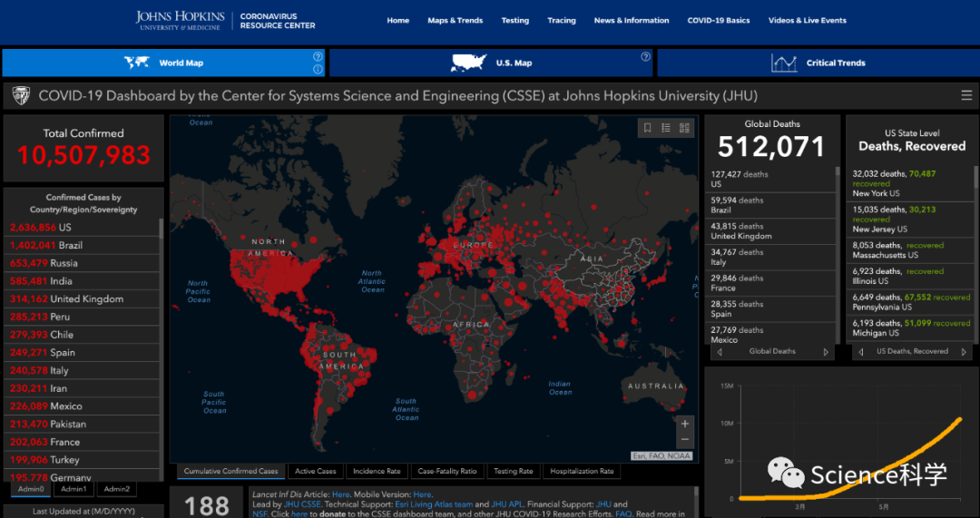This screenshot has height=518, width=980.
Task: Switch list to Admin2 level
Action: (x=117, y=489)
